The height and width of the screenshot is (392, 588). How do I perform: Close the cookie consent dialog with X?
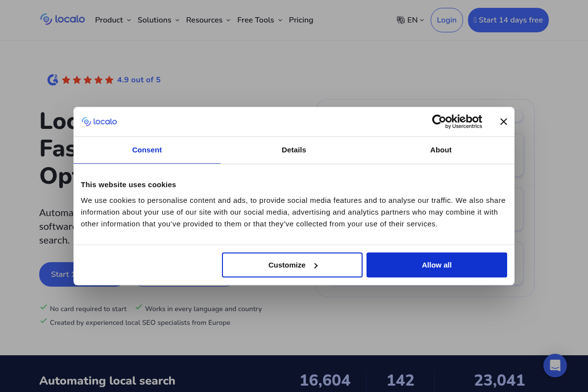coord(503,122)
